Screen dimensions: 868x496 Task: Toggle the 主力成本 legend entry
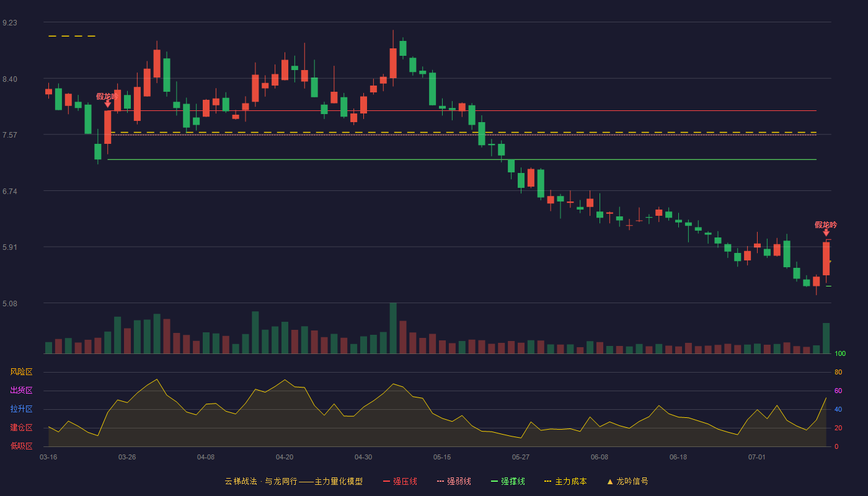[565, 481]
